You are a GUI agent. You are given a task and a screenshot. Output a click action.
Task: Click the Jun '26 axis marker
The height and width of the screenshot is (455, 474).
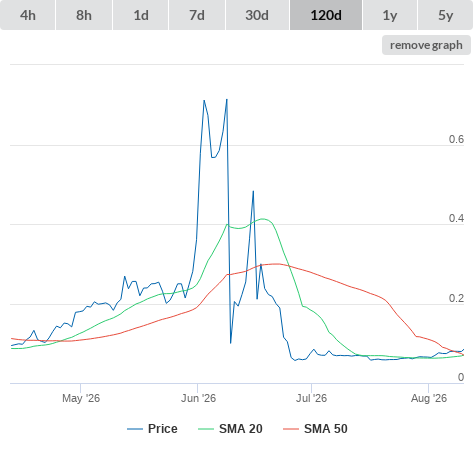click(198, 398)
